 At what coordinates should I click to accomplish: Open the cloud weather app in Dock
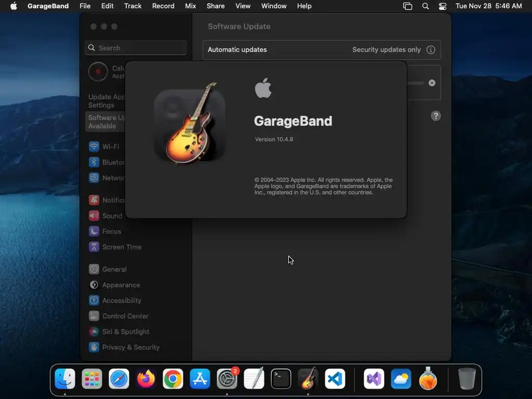[401, 379]
